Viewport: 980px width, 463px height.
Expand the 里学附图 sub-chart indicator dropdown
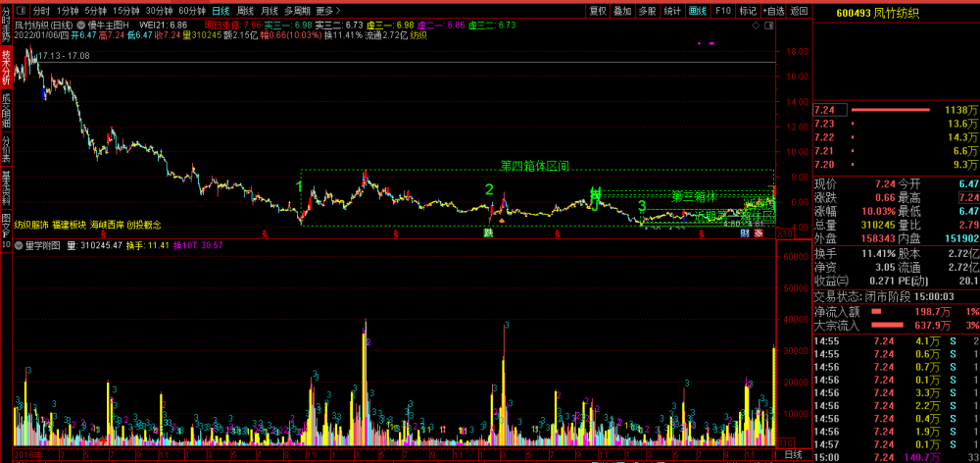[x=20, y=246]
